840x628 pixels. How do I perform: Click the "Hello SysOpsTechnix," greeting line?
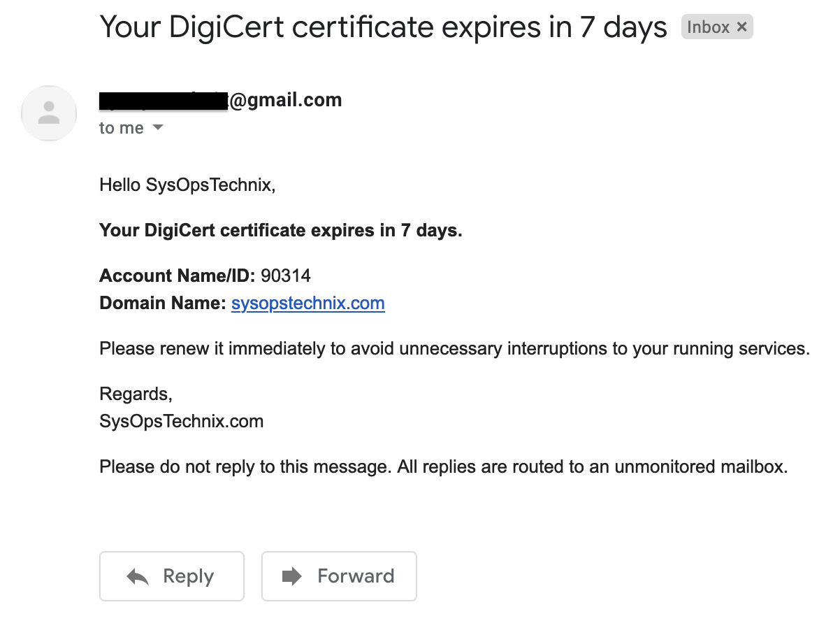pos(188,185)
